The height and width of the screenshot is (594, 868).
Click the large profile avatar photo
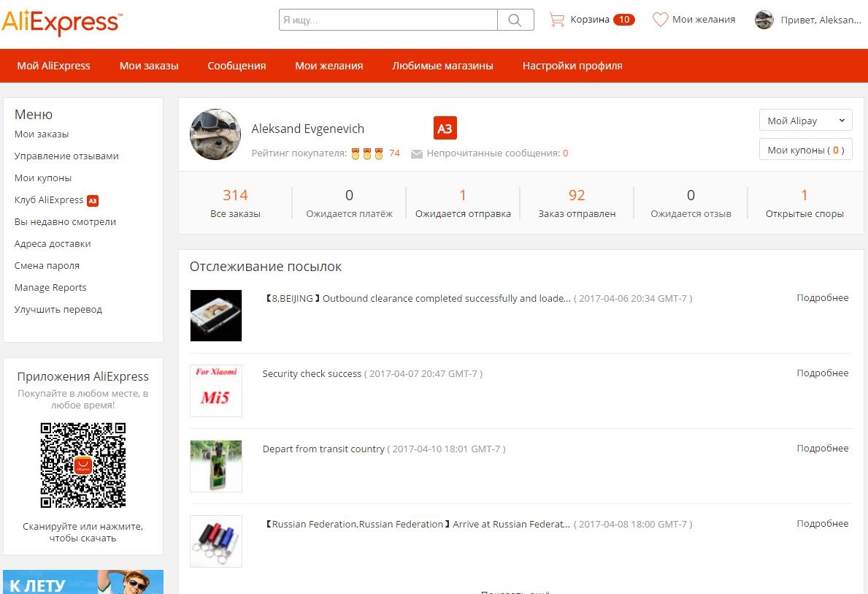coord(215,134)
